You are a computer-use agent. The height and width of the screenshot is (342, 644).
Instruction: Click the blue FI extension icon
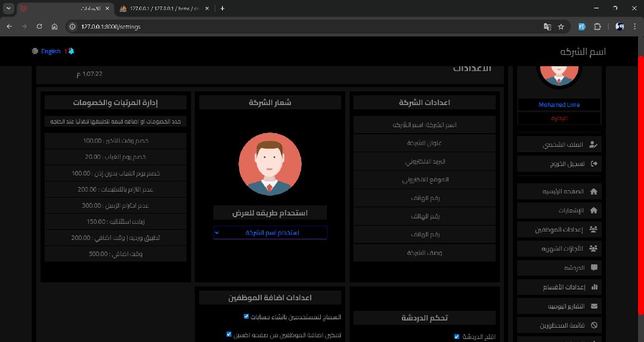point(581,27)
